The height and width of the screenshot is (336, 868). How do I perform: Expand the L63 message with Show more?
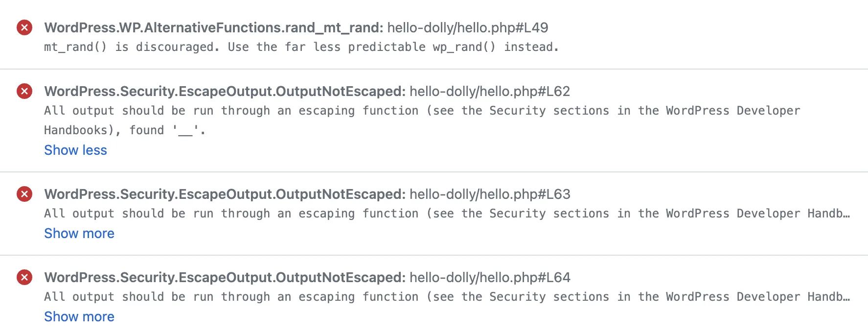pyautogui.click(x=79, y=234)
